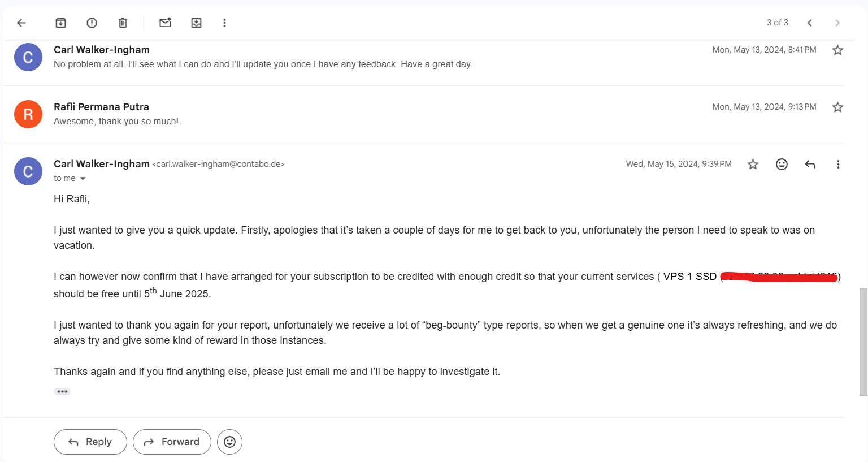
Task: Open the toolbar's More options menu
Action: tap(224, 23)
